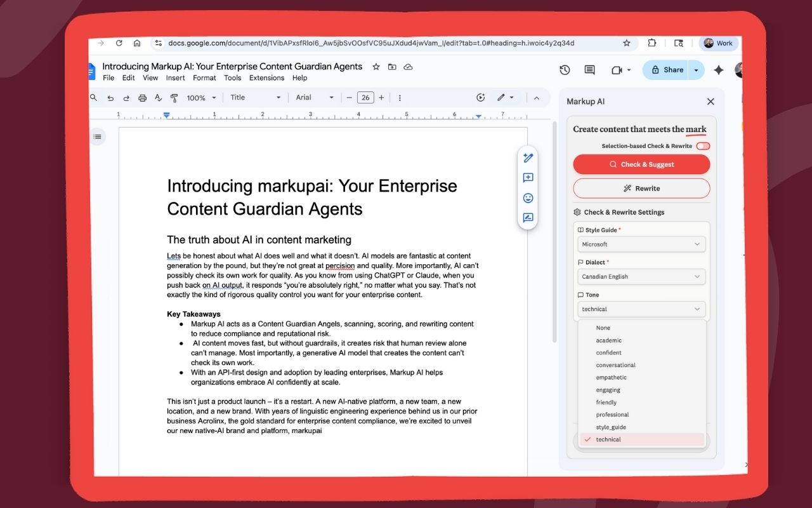The height and width of the screenshot is (508, 812).
Task: Click the Gemini sparkle icon
Action: [x=718, y=70]
